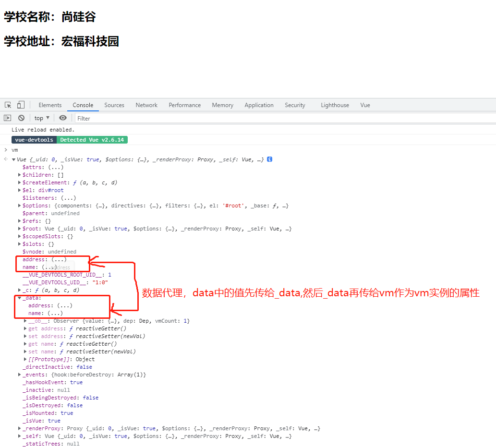
Task: Open the Application tab
Action: tap(259, 105)
